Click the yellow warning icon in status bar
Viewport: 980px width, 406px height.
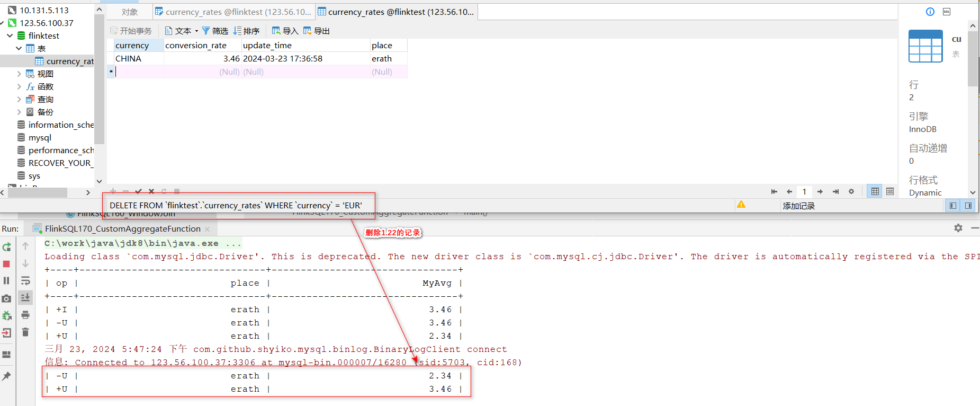[x=741, y=205]
